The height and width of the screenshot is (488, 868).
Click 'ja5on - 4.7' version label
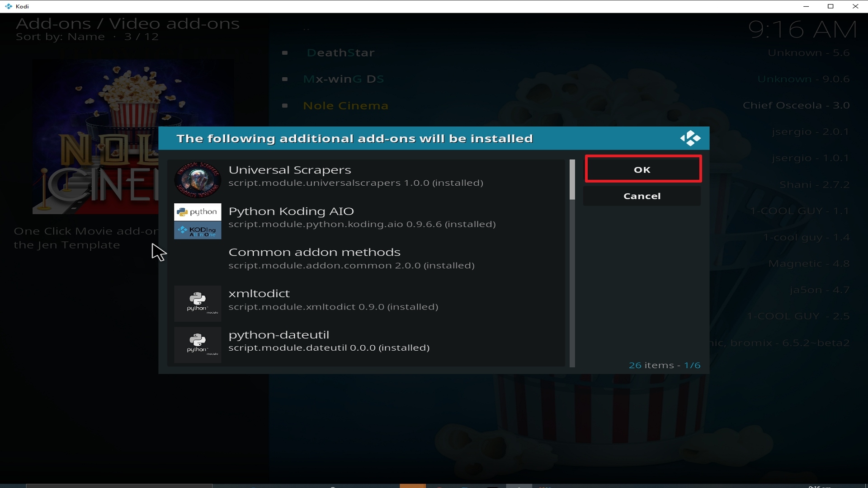tap(820, 290)
